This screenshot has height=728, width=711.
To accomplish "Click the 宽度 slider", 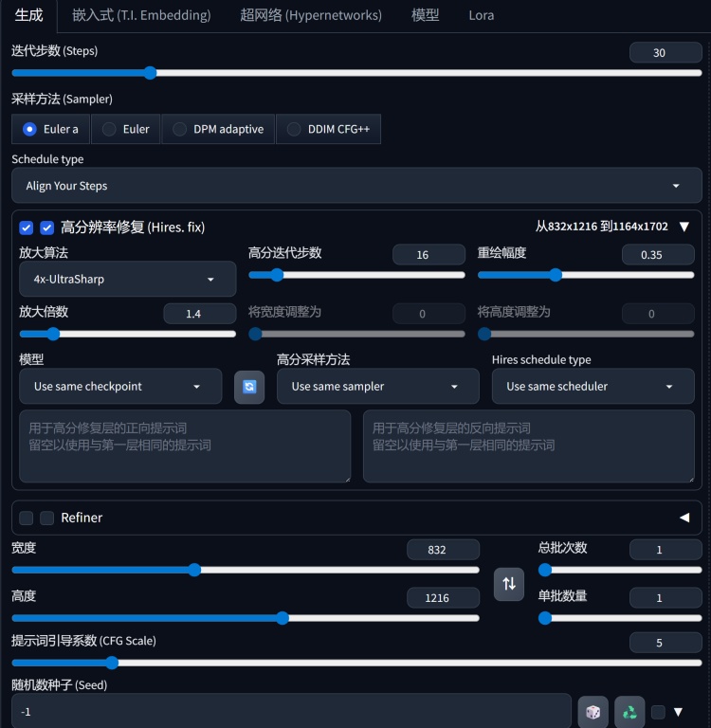I will tap(246, 570).
